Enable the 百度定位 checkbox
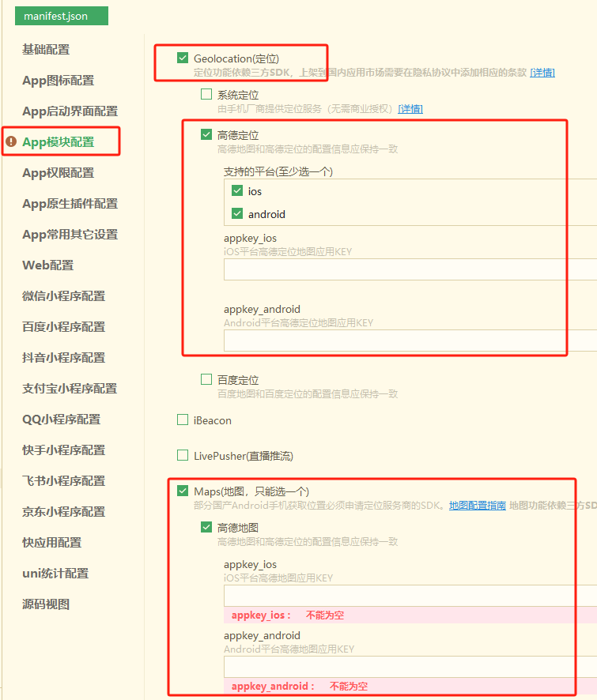597x700 pixels. (206, 379)
